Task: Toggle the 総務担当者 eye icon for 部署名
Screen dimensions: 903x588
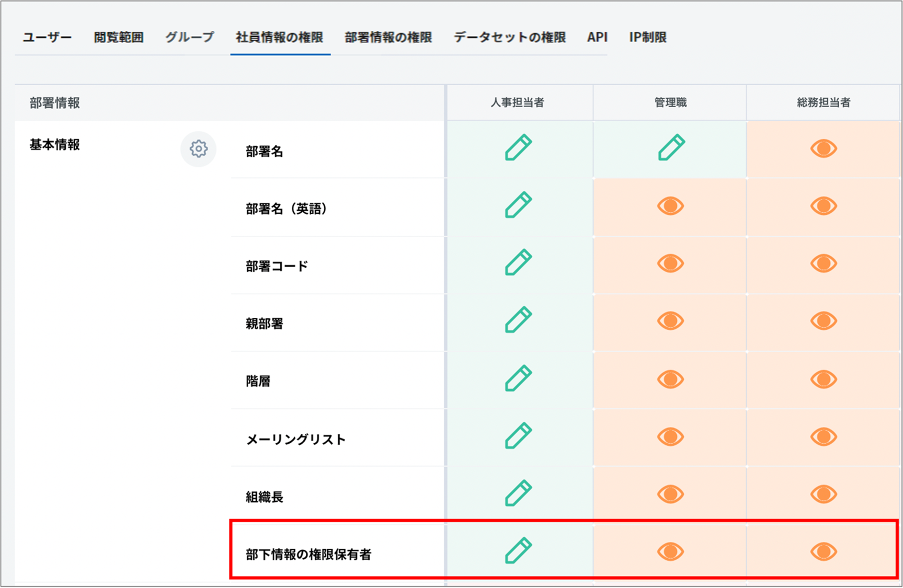Action: [x=824, y=148]
